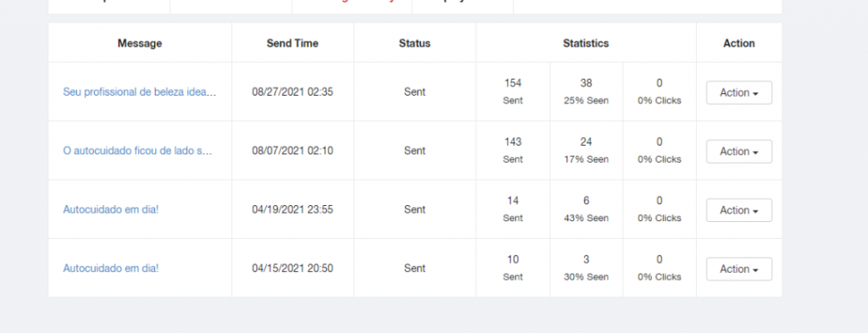Click the Statistics column header
Image resolution: width=868 pixels, height=333 pixels.
coord(586,43)
